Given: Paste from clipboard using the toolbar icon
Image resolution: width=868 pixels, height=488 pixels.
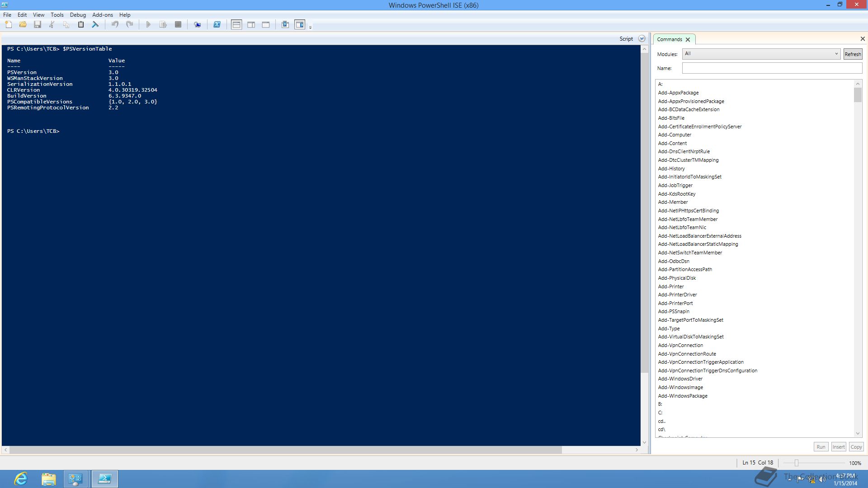Looking at the screenshot, I should (x=81, y=24).
